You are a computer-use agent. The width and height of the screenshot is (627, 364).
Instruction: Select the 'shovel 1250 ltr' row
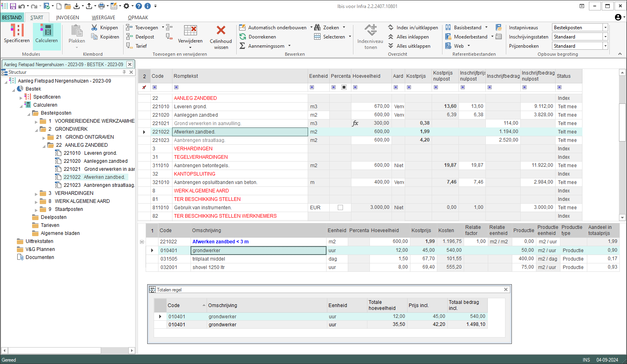[382, 267]
